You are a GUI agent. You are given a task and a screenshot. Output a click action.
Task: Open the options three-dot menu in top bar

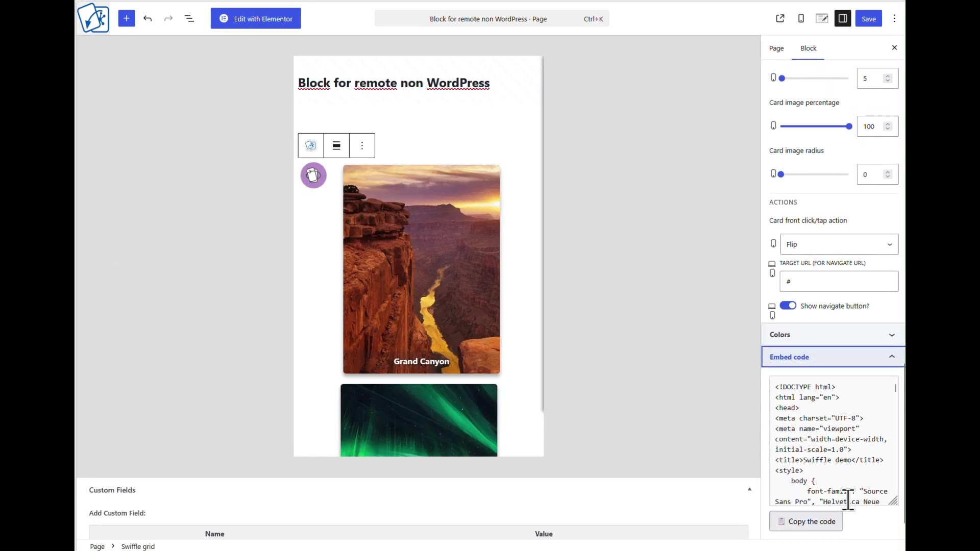coord(895,18)
